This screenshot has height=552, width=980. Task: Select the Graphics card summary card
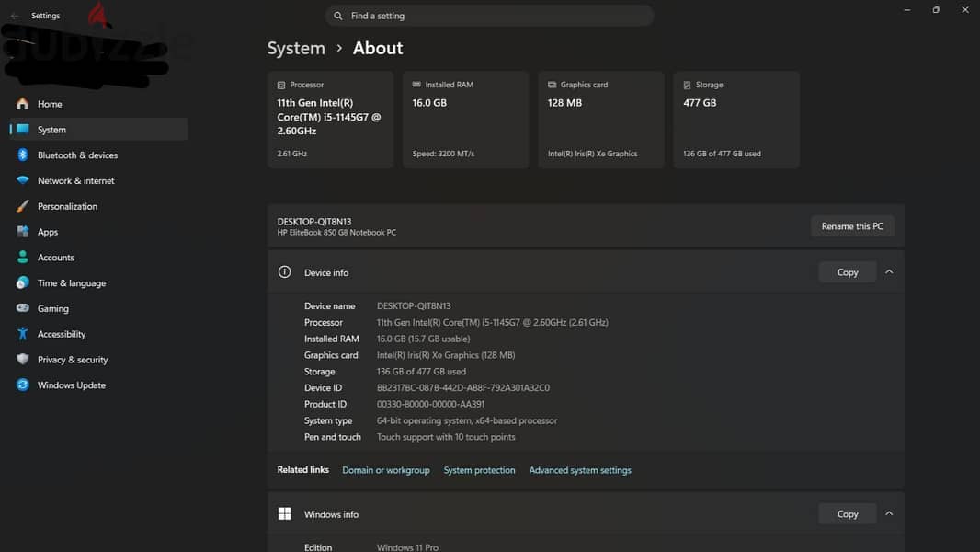(600, 120)
